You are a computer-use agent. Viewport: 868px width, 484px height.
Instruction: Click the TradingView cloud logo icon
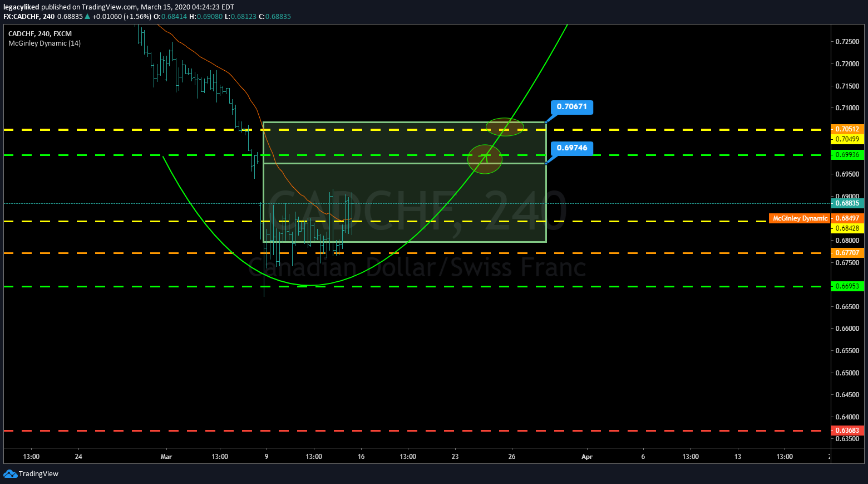(10, 474)
